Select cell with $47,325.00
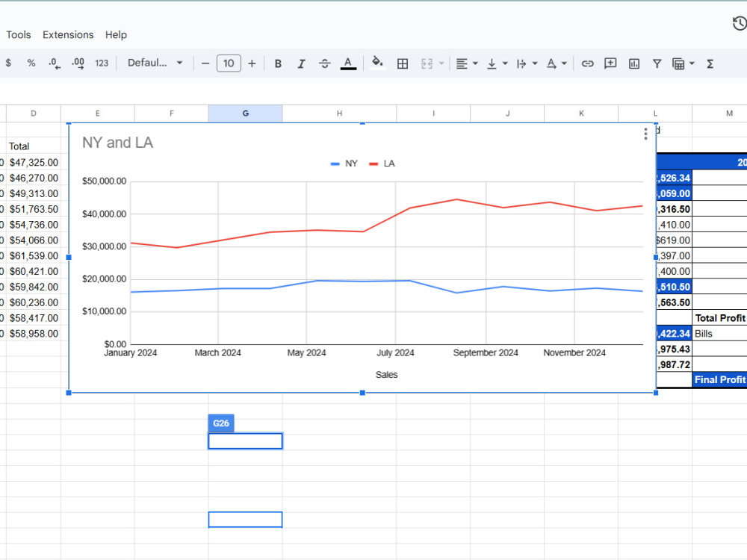The height and width of the screenshot is (560, 747). [x=34, y=162]
